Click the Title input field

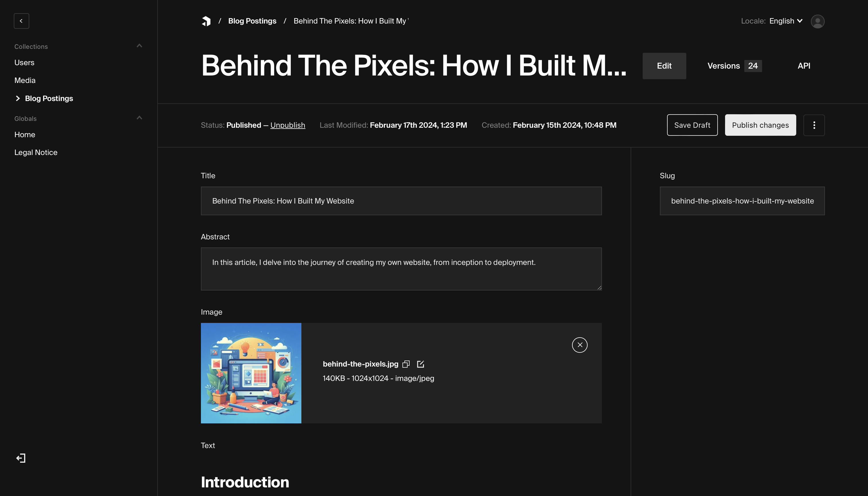point(401,201)
